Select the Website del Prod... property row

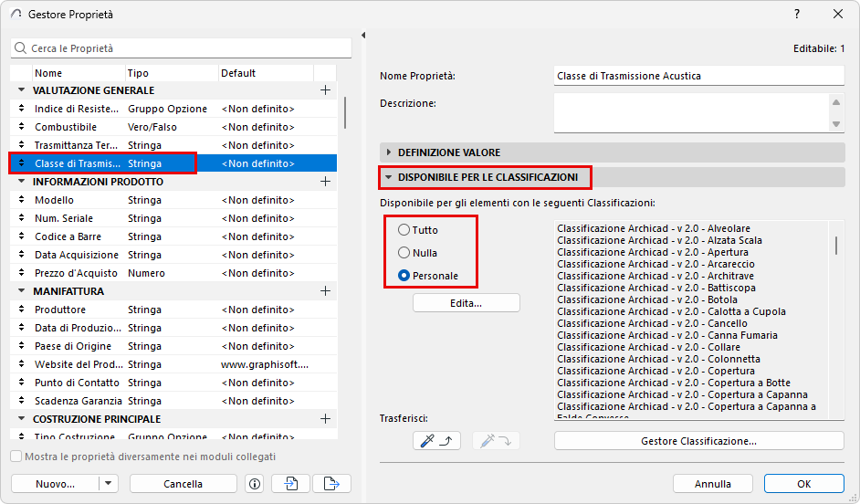click(x=173, y=364)
